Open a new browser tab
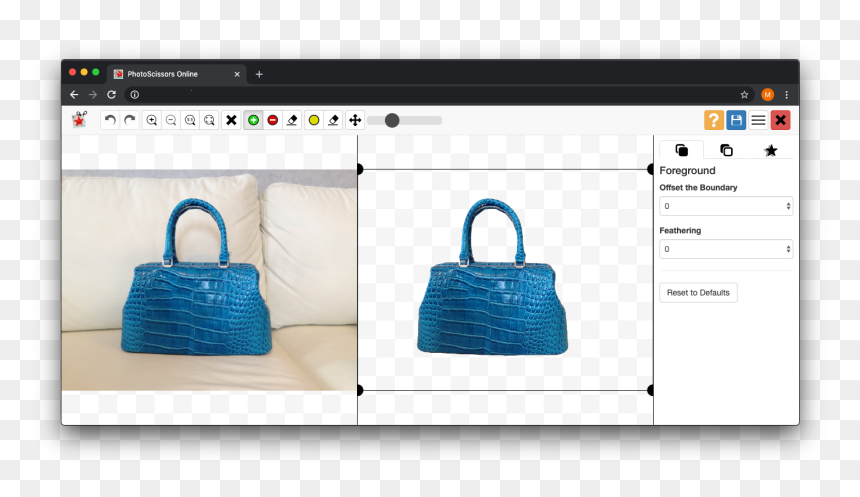Image resolution: width=860 pixels, height=497 pixels. pyautogui.click(x=259, y=74)
